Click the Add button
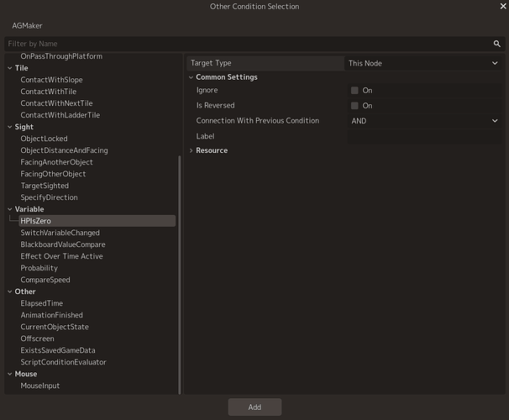Screen dimensions: 509x420 (254, 407)
